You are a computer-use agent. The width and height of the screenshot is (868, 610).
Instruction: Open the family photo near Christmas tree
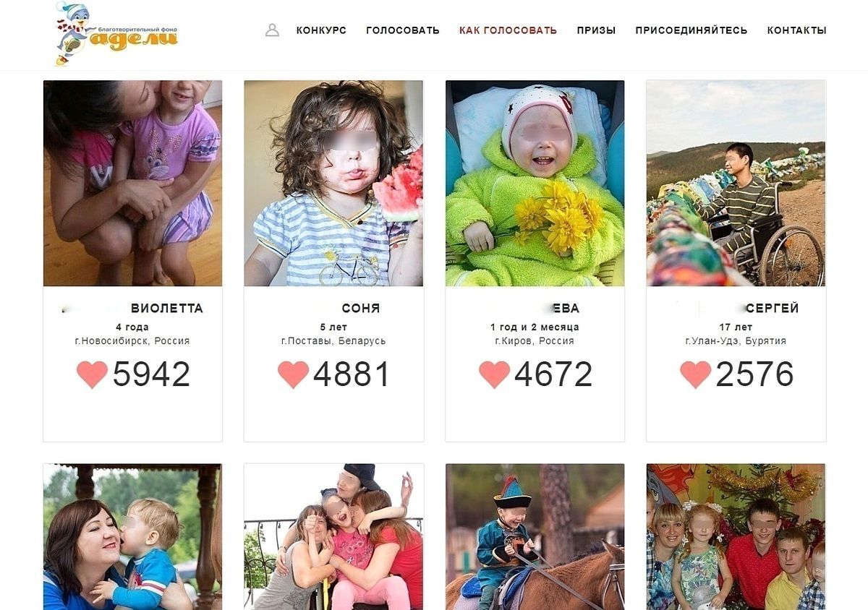(x=736, y=537)
